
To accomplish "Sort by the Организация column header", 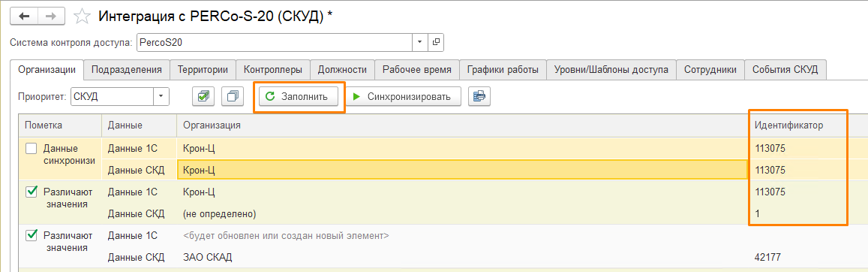I will tap(462, 125).
